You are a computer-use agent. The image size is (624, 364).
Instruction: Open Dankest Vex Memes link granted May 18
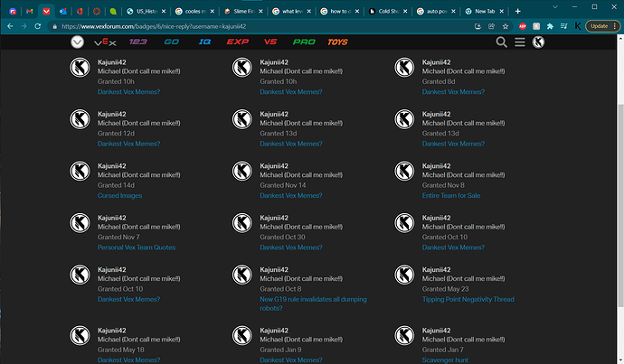pos(129,359)
